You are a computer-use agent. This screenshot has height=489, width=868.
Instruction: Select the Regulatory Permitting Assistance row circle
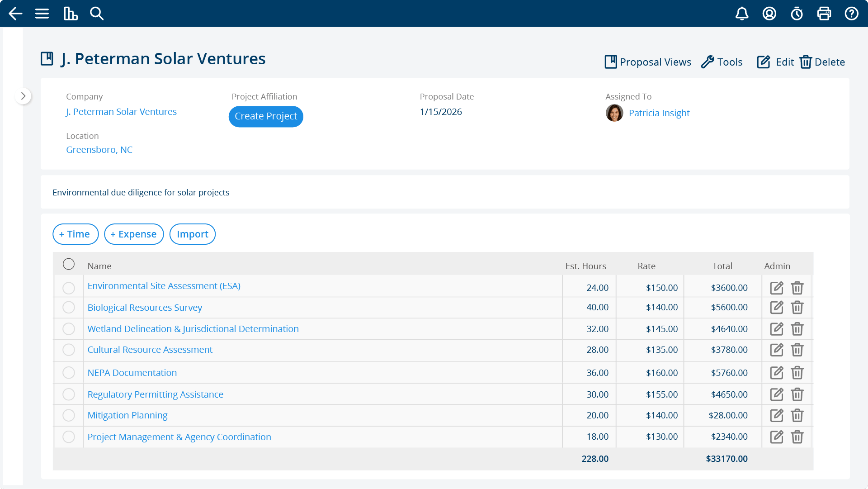69,394
